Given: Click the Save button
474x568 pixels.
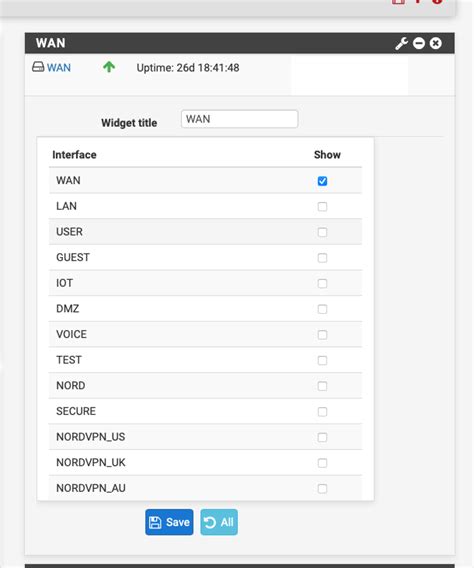Looking at the screenshot, I should click(169, 522).
